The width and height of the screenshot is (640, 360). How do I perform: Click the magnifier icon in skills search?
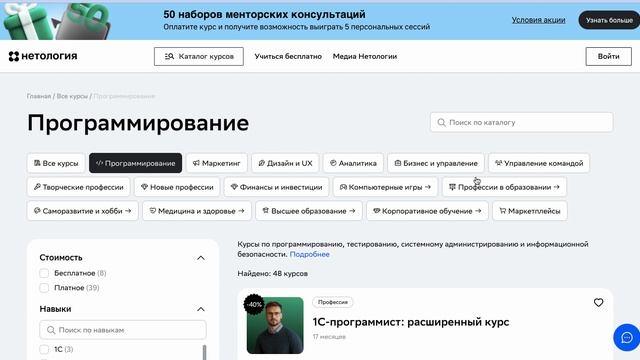coord(51,330)
